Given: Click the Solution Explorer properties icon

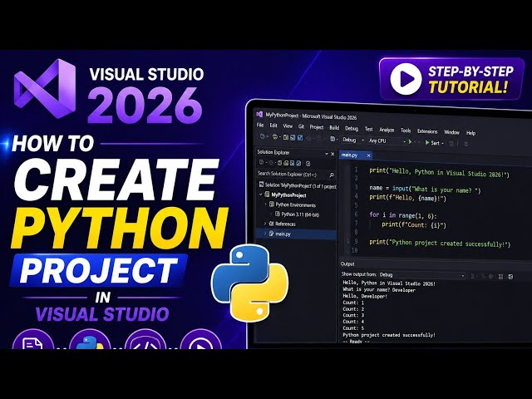Looking at the screenshot, I should coord(308,164).
